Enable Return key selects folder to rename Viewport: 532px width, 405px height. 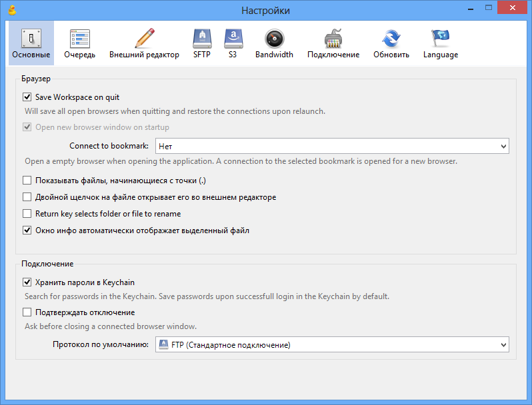(x=27, y=214)
